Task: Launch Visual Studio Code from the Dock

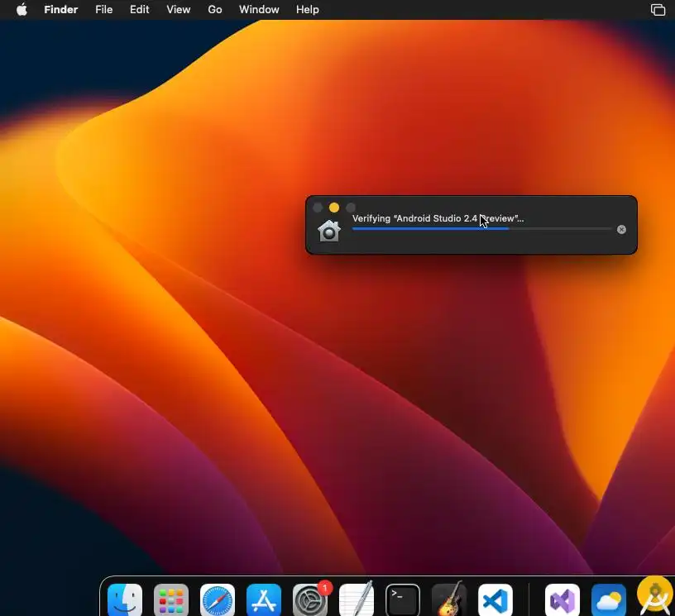Action: [495, 600]
